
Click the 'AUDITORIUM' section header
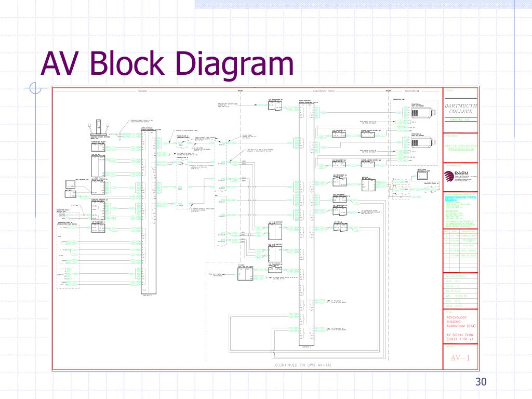[x=412, y=91]
